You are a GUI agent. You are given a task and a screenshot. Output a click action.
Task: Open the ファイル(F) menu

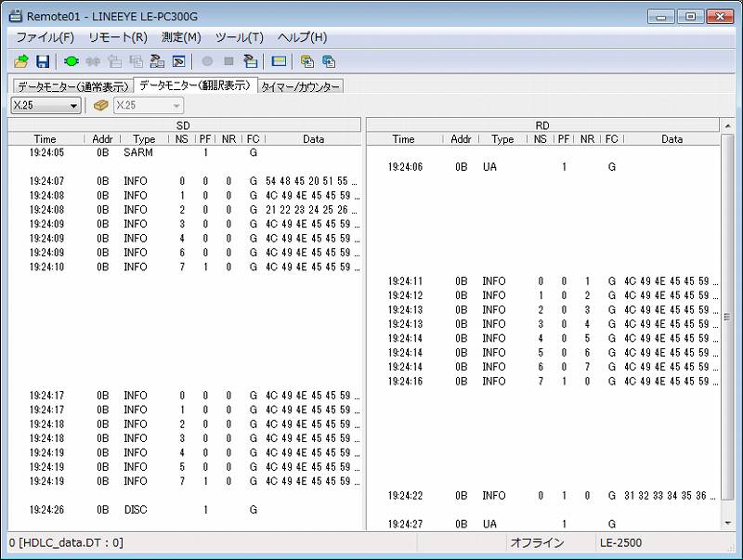click(45, 37)
